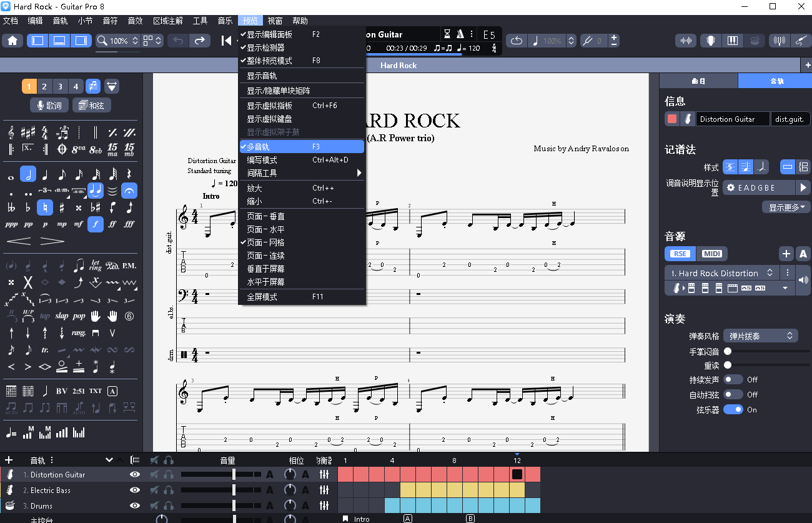This screenshot has width=812, height=523.
Task: Select the half note duration
Action: [28, 174]
